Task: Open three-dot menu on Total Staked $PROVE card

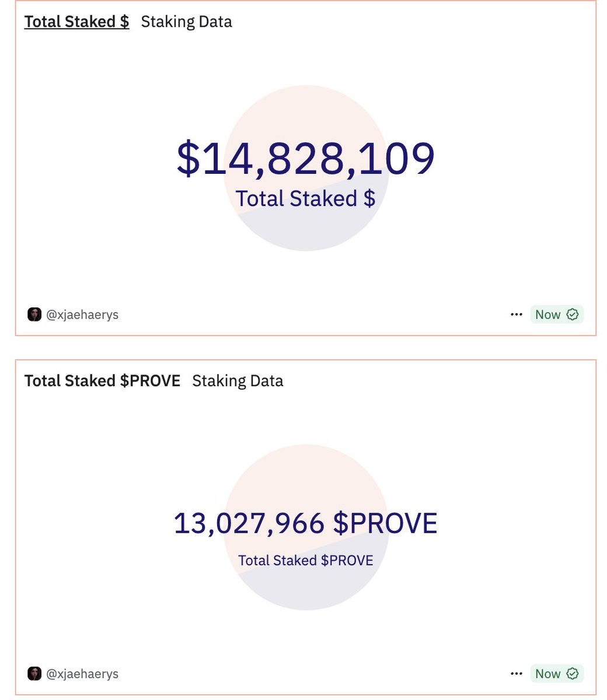Action: [x=516, y=674]
